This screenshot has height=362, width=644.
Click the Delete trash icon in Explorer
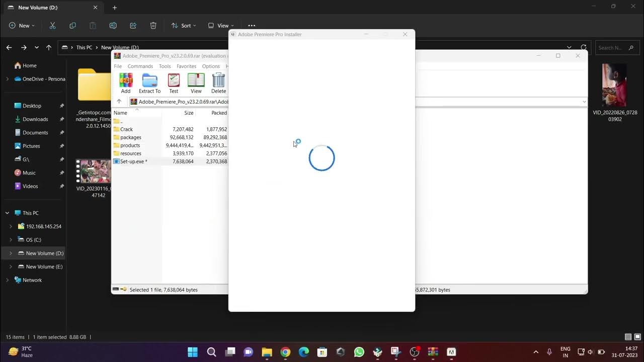coord(153,26)
